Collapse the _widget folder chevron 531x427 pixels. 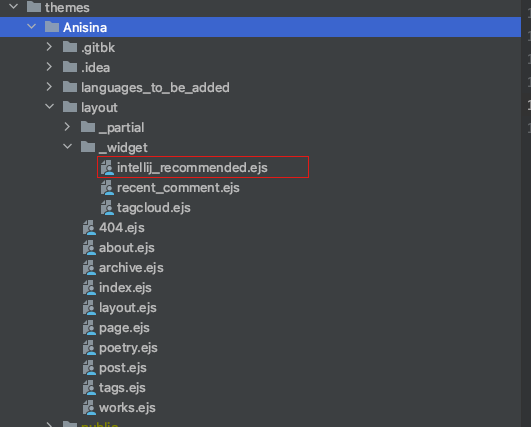pyautogui.click(x=67, y=146)
